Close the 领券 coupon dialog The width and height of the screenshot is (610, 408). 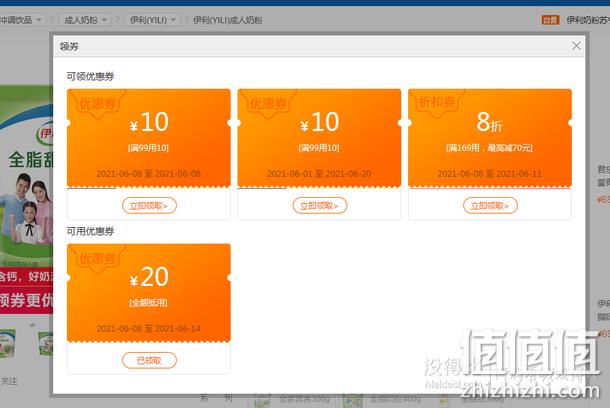(x=576, y=46)
